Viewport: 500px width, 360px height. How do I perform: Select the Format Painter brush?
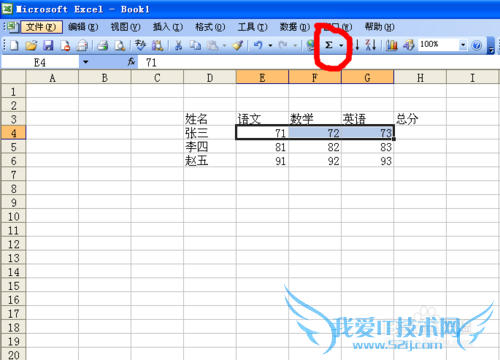(x=238, y=45)
